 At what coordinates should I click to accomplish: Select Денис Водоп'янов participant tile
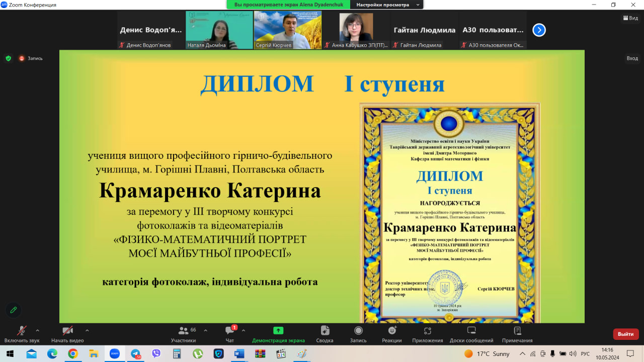tap(151, 30)
